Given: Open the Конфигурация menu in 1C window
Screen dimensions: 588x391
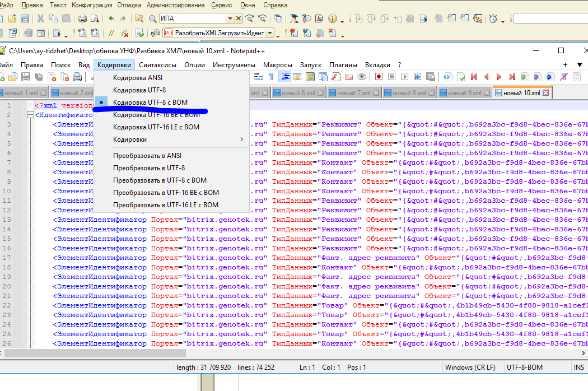Looking at the screenshot, I should pos(92,5).
